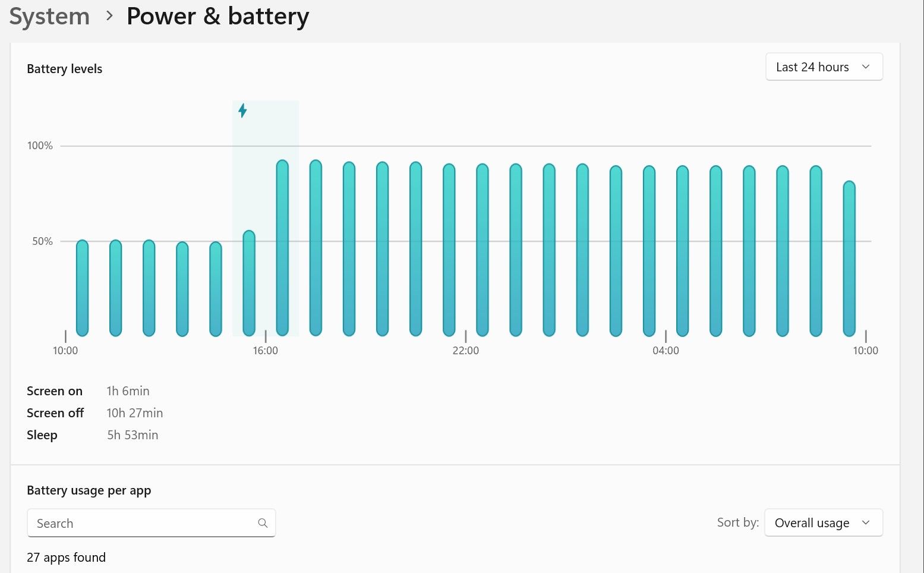Click the breadcrumb chevron after System
This screenshot has width=924, height=573.
coord(109,16)
